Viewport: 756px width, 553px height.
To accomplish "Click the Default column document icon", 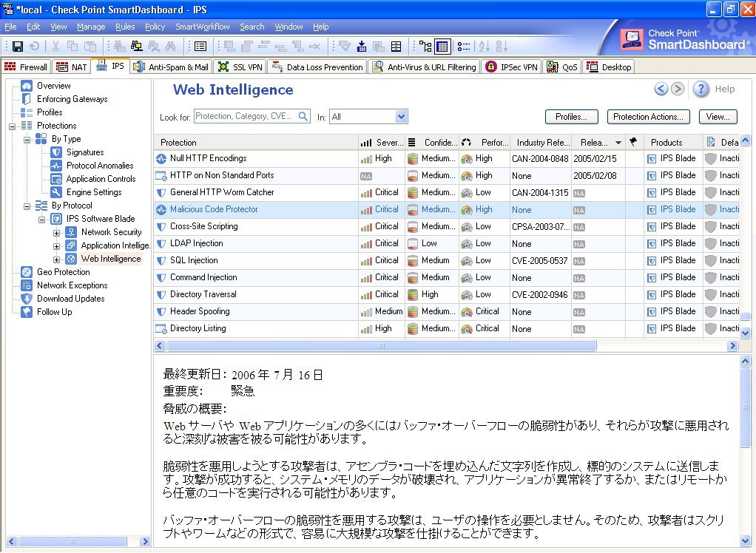I will 710,142.
